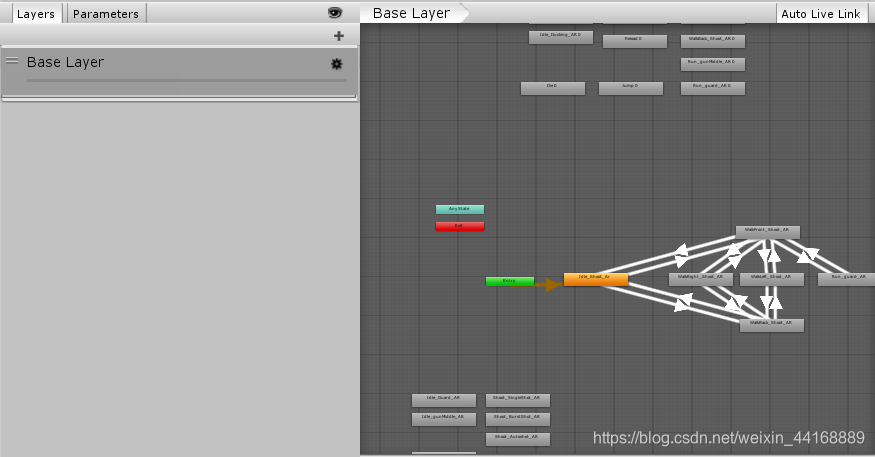
Task: Select the green Entry node
Action: (509, 281)
